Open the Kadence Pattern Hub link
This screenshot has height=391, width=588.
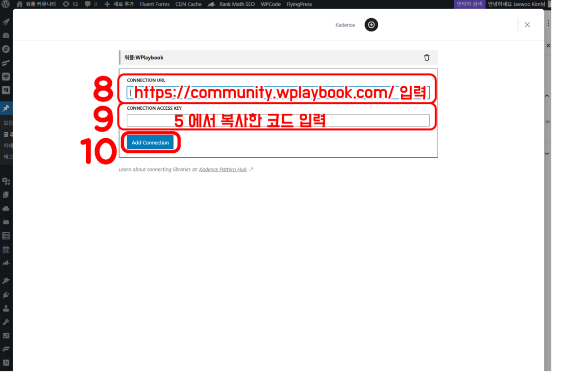coord(223,170)
